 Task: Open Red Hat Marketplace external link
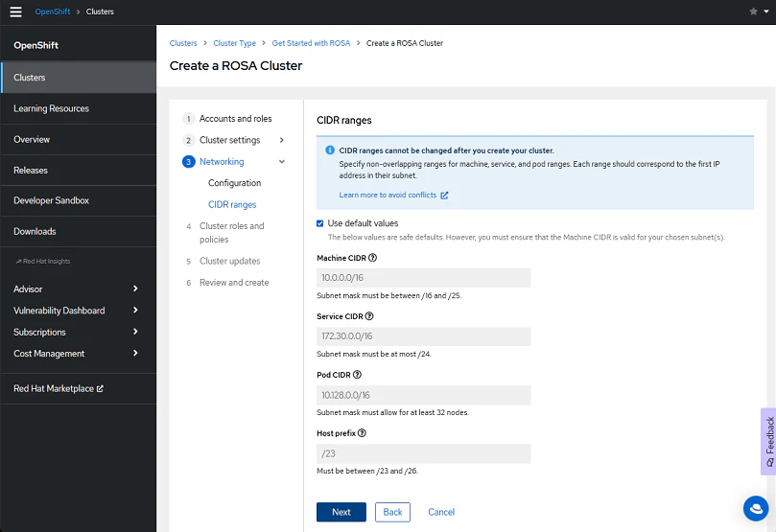(x=59, y=388)
